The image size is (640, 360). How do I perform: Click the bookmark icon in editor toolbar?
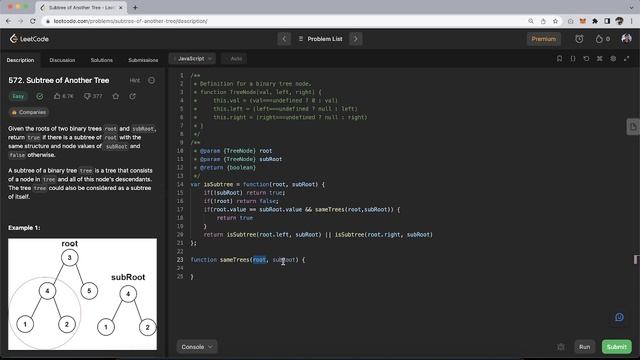click(559, 59)
